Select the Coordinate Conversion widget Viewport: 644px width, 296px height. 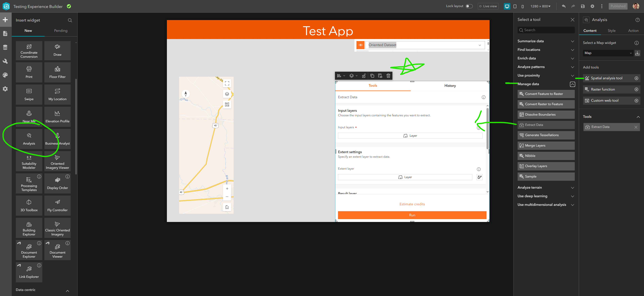pyautogui.click(x=29, y=51)
